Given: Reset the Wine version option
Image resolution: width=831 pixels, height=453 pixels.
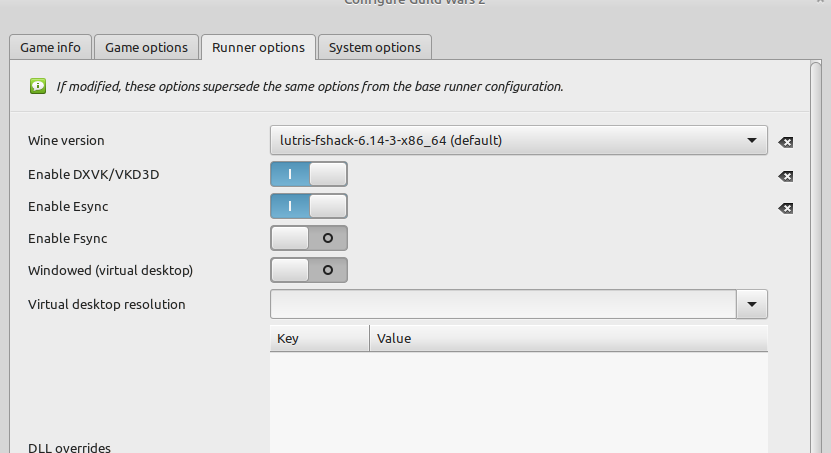Looking at the screenshot, I should 785,142.
